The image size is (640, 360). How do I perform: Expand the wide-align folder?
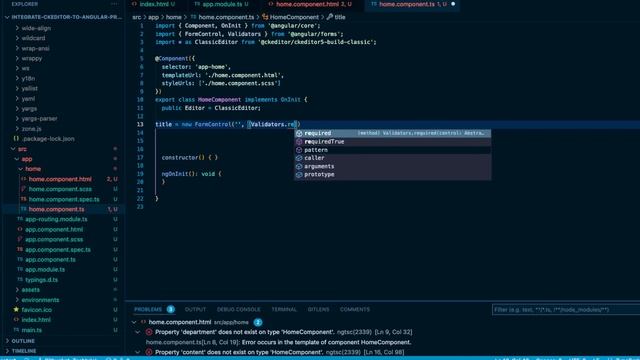(x=36, y=28)
